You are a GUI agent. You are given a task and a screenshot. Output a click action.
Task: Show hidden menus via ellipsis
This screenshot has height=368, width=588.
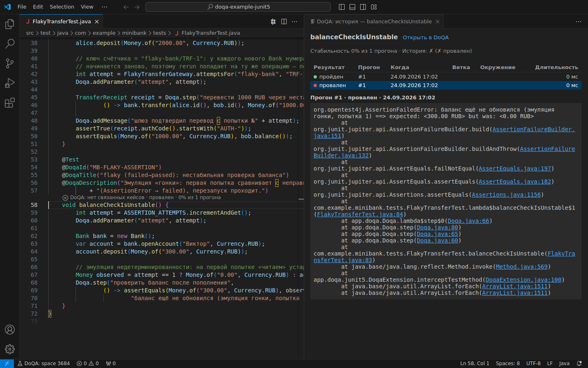pyautogui.click(x=105, y=7)
